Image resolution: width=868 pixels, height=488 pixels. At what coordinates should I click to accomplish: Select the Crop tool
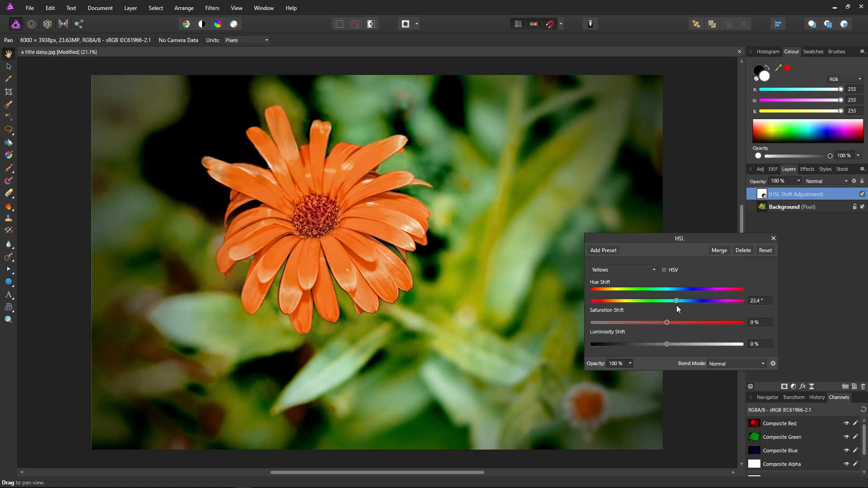pos(9,92)
